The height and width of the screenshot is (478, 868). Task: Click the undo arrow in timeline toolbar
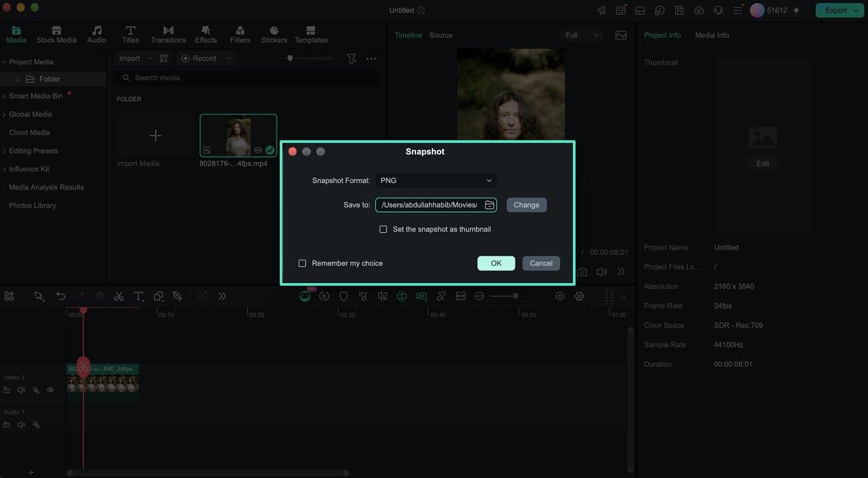point(61,296)
